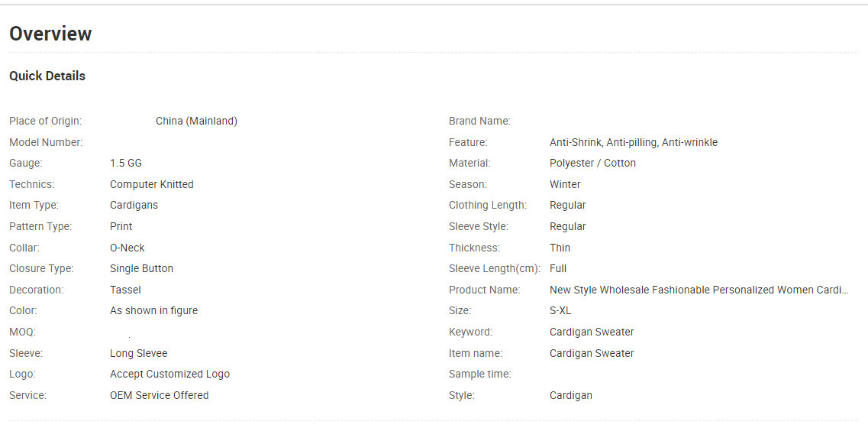The height and width of the screenshot is (428, 868).
Task: Select the China (Mainland) origin value
Action: tap(196, 121)
